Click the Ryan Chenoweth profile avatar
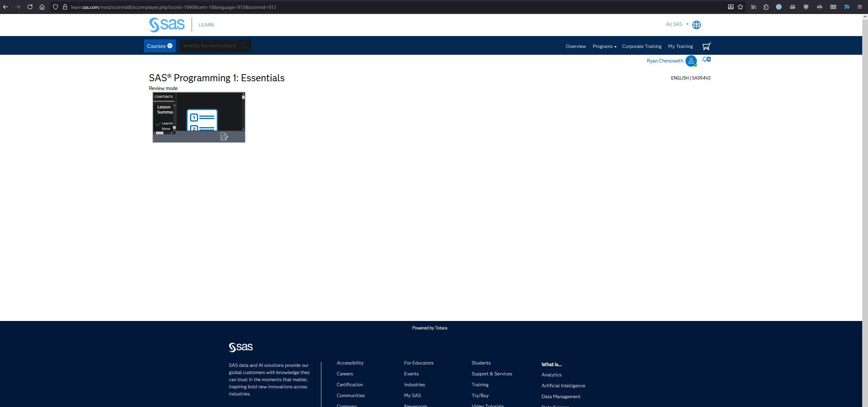This screenshot has height=407, width=868. point(691,61)
